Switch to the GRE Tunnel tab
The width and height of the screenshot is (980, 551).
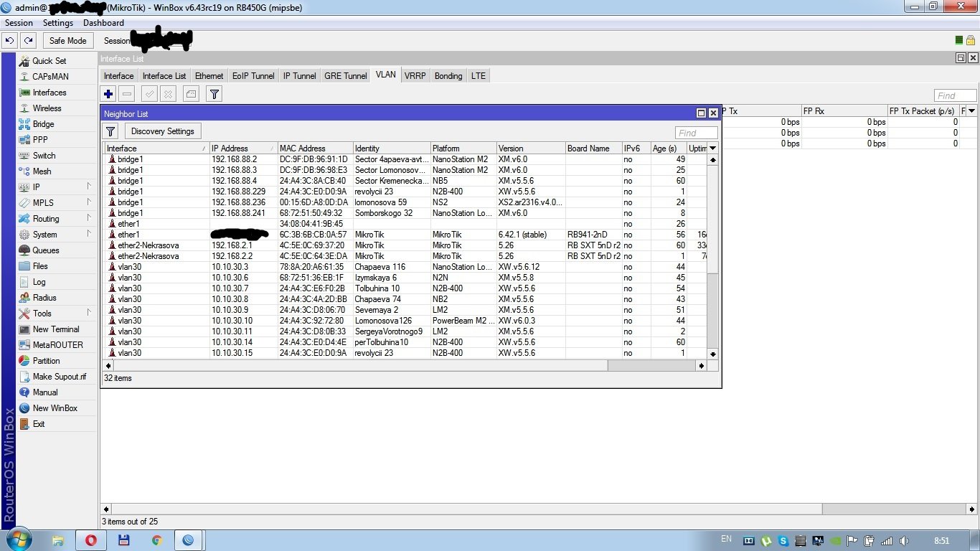346,76
